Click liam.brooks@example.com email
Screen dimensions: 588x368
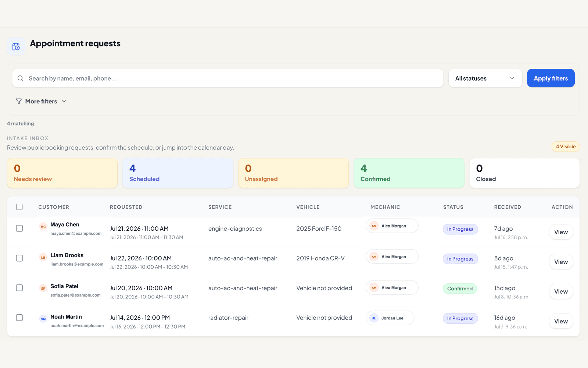click(77, 264)
